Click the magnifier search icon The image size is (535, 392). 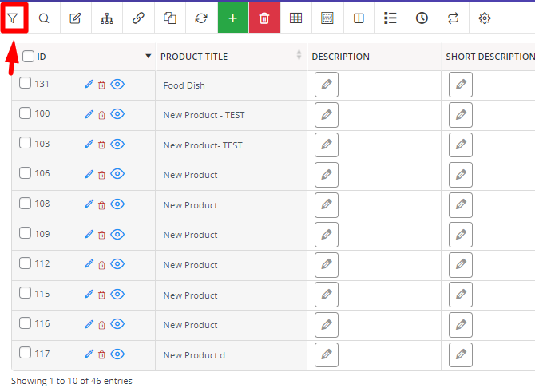(x=44, y=18)
